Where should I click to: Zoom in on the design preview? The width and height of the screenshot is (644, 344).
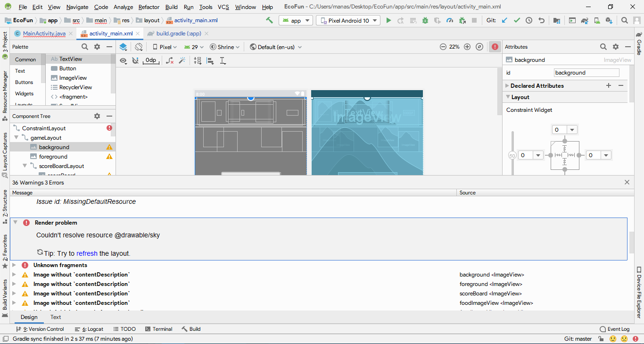[467, 47]
